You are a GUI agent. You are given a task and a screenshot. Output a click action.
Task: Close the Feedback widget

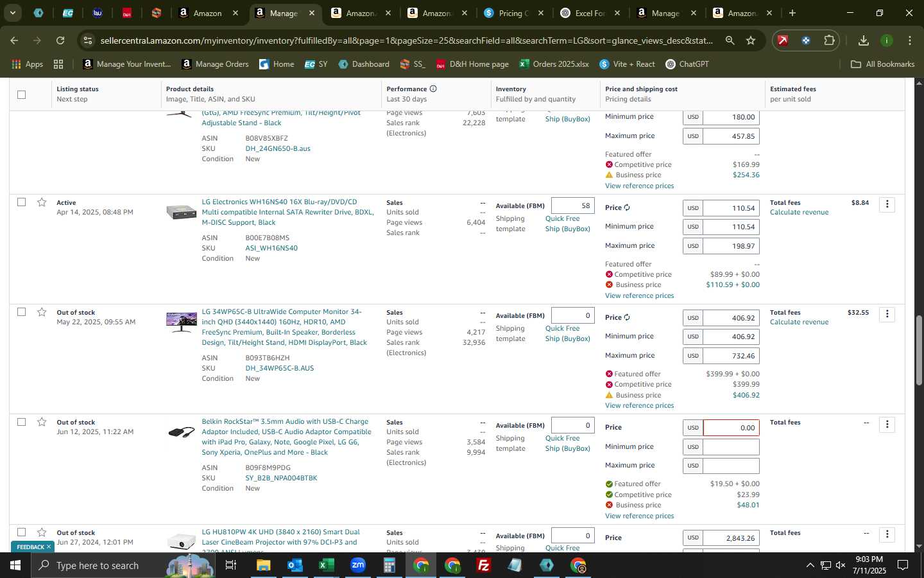48,547
